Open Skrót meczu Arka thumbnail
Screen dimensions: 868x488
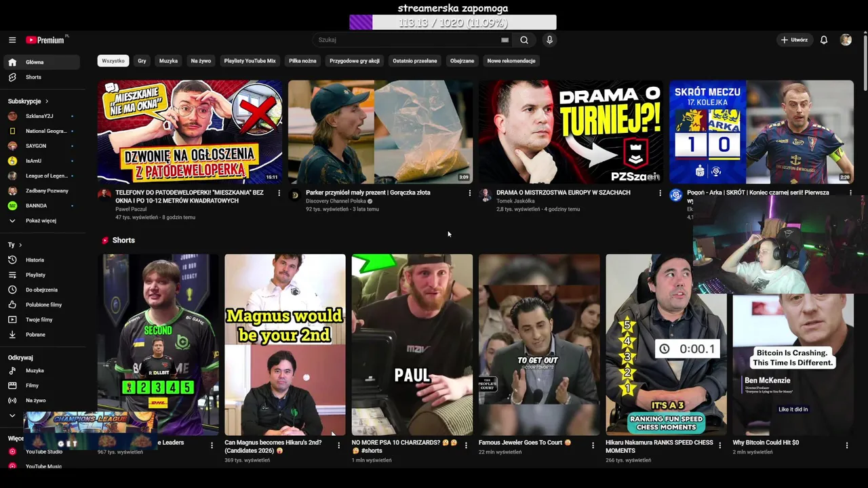click(762, 132)
